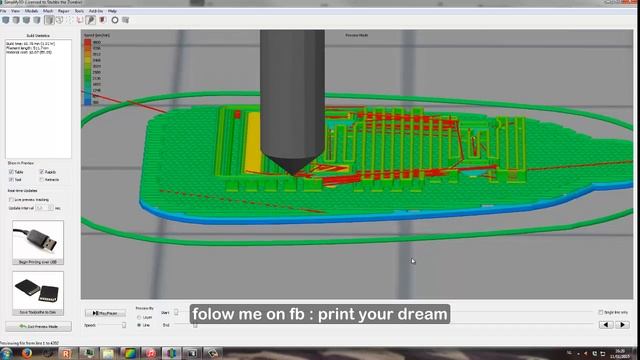Open the View menu
This screenshot has height=360, width=640.
pyautogui.click(x=16, y=11)
